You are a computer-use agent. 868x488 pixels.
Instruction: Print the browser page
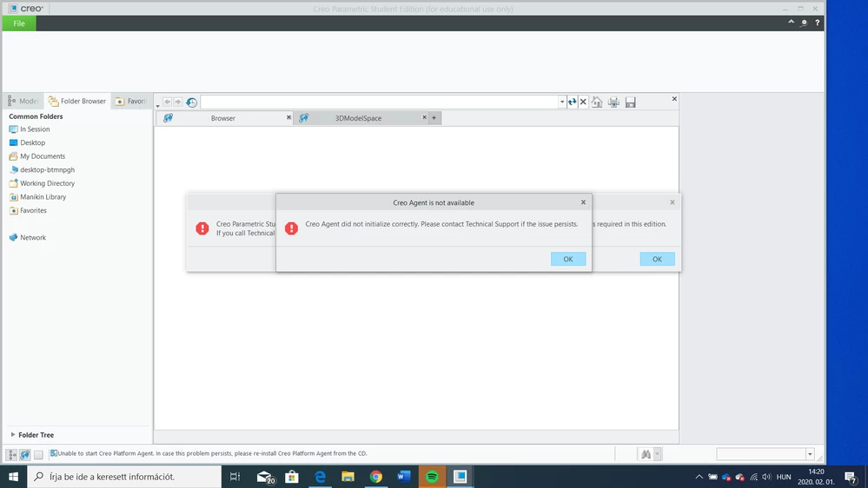tap(613, 102)
